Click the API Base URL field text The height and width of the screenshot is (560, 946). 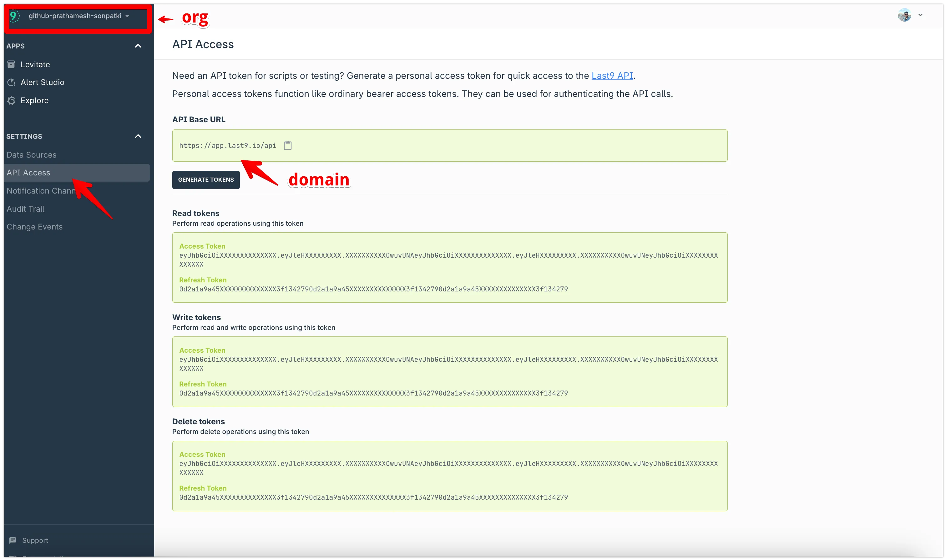coord(228,146)
